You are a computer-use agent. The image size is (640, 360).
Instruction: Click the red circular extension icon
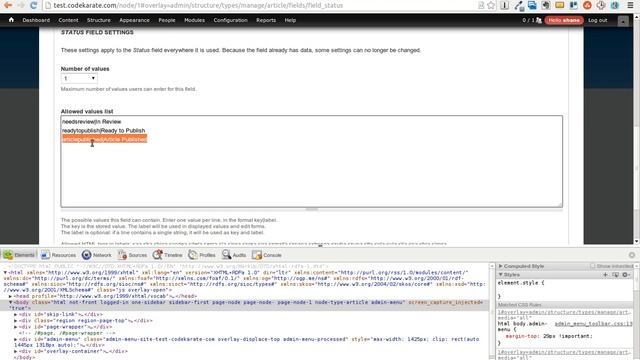coord(587,5)
